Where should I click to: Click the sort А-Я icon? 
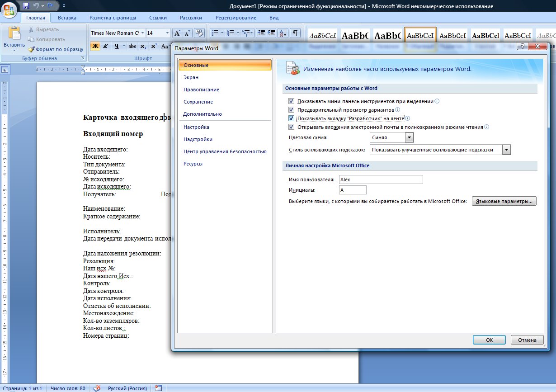(283, 33)
